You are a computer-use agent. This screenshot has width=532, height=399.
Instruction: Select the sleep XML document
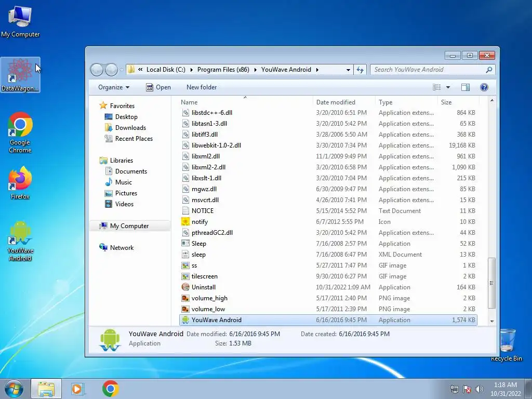328,255
